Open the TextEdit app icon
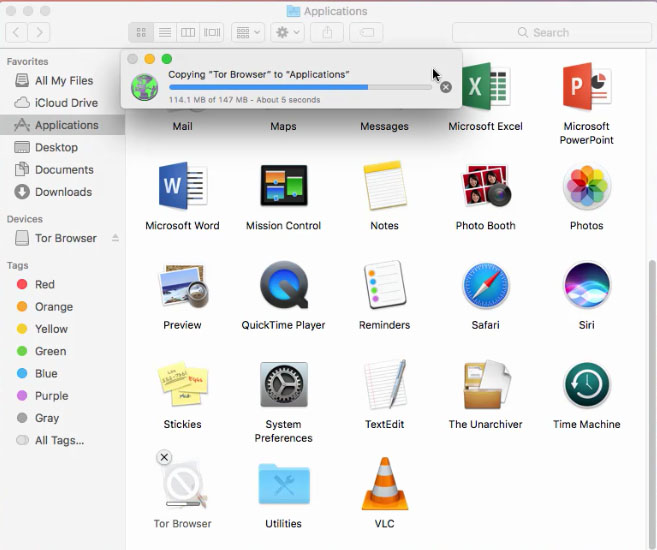The width and height of the screenshot is (657, 550). (385, 384)
